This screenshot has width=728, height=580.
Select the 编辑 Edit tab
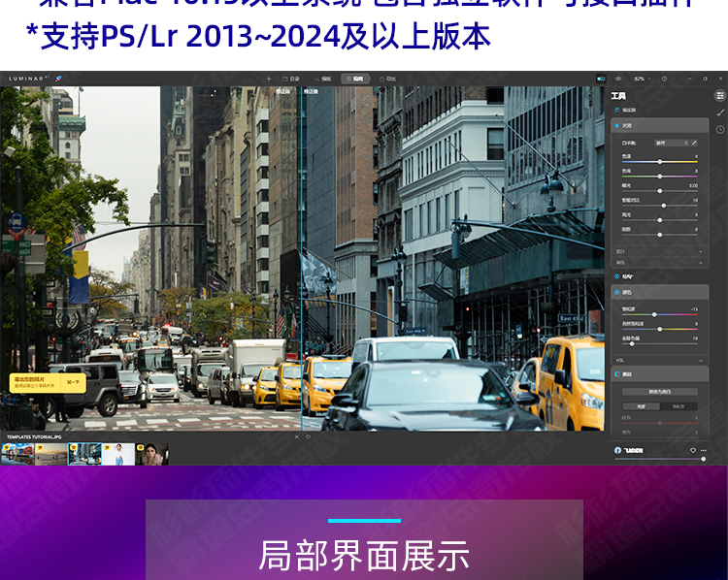tap(355, 79)
